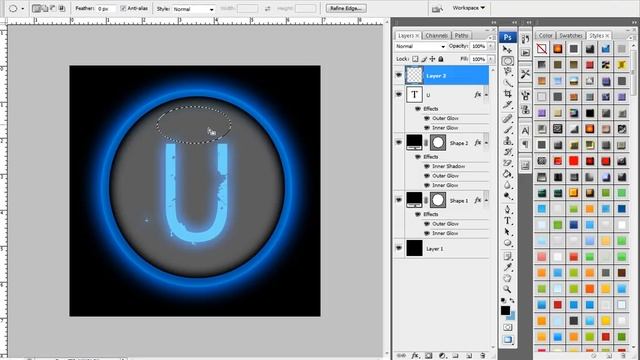
Task: Open the Style Normal dropdown in options bar
Action: tap(193, 9)
